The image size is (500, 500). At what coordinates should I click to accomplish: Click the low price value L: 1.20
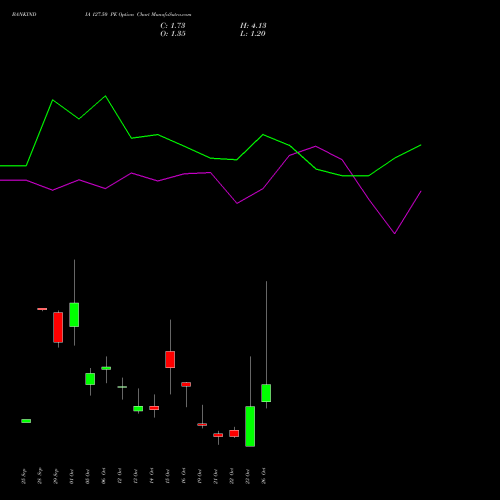253,34
